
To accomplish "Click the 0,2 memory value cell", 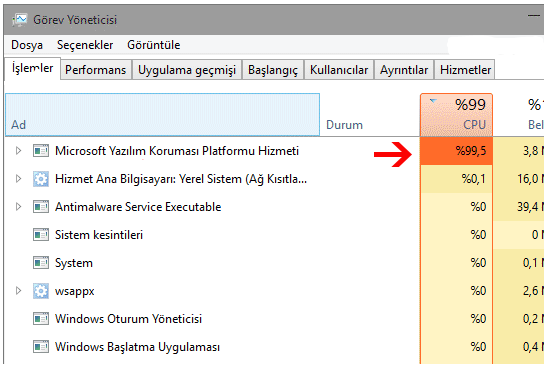I will pyautogui.click(x=519, y=319).
